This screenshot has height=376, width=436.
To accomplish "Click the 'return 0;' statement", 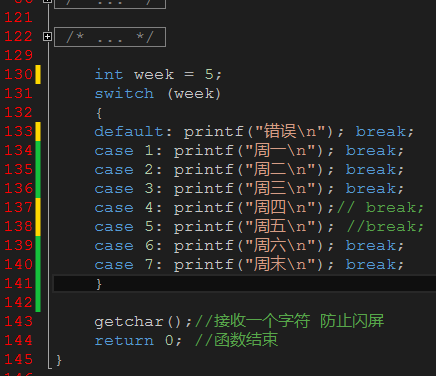I will click(x=138, y=341).
